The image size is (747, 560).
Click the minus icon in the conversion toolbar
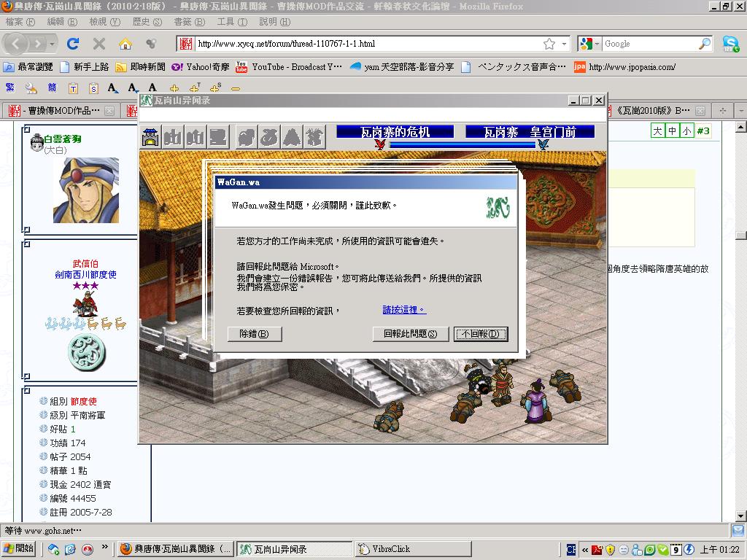[236, 88]
